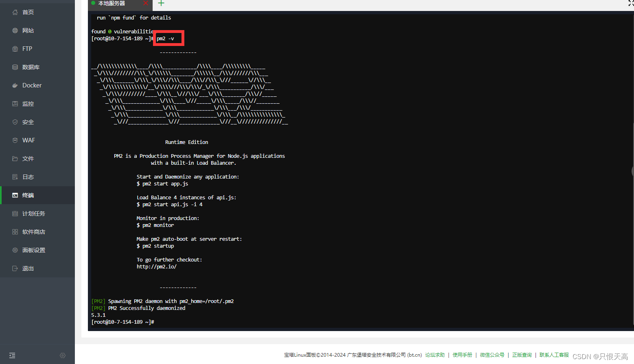634x364 pixels.
Task: Click the 'pm2 -v' command text
Action: [165, 39]
